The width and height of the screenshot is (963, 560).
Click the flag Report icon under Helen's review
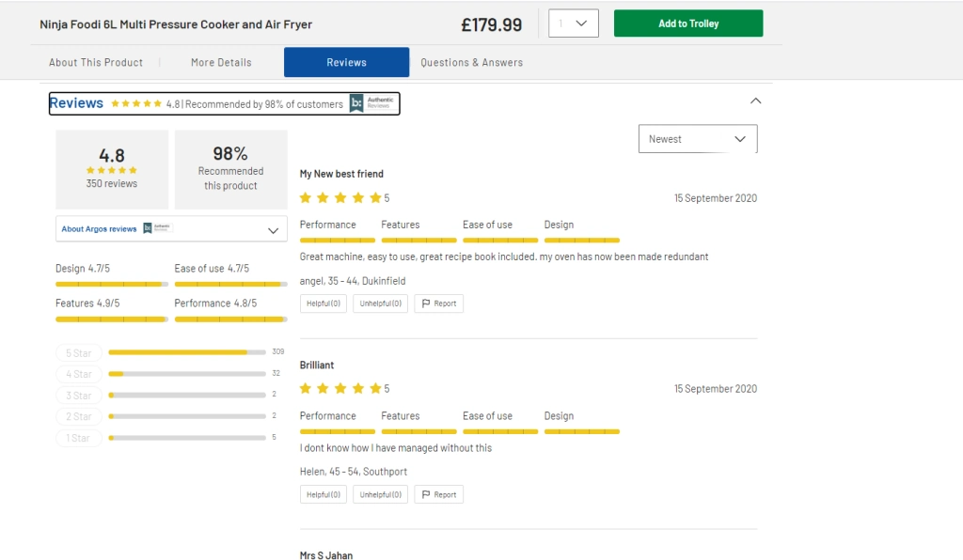click(426, 494)
